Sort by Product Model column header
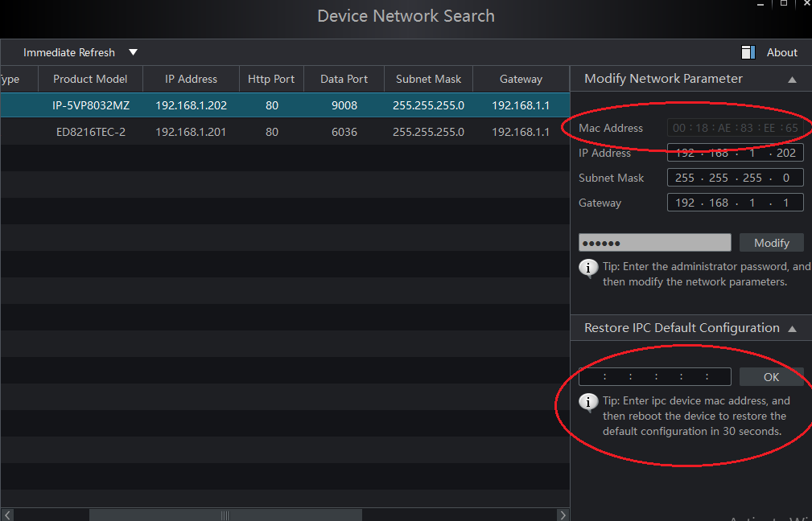The height and width of the screenshot is (521, 812). click(90, 79)
